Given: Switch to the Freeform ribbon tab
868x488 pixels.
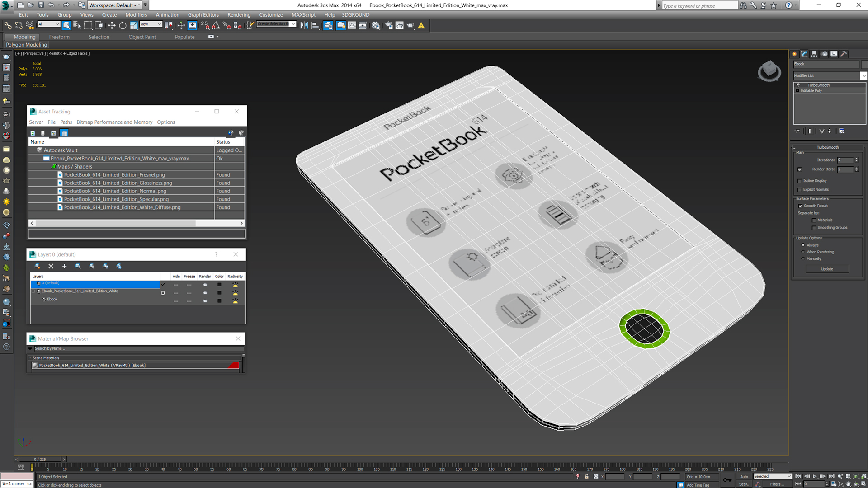Looking at the screenshot, I should 59,37.
